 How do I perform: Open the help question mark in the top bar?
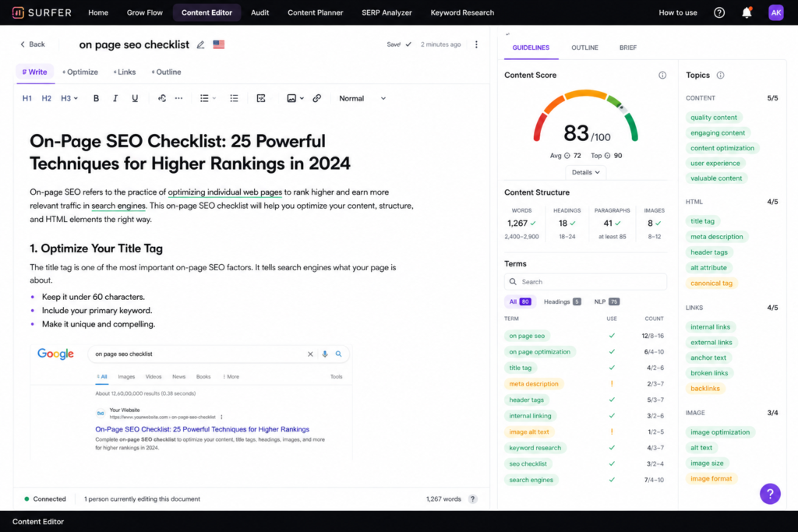pyautogui.click(x=719, y=12)
